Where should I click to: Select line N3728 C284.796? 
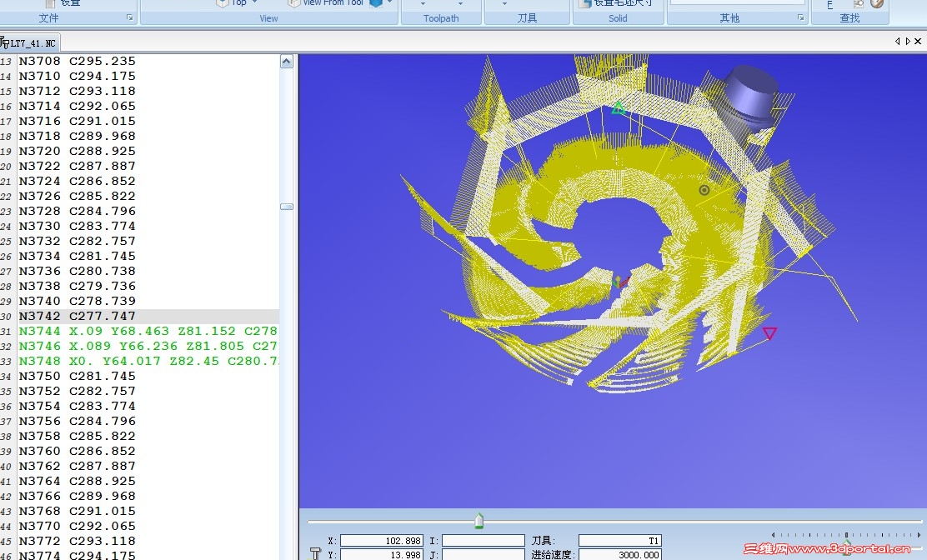coord(77,212)
